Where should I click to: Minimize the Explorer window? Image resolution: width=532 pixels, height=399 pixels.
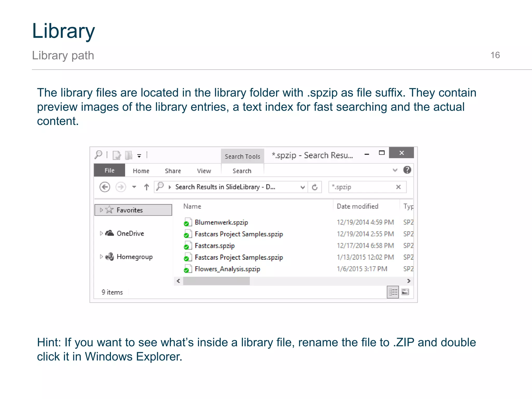click(x=367, y=154)
